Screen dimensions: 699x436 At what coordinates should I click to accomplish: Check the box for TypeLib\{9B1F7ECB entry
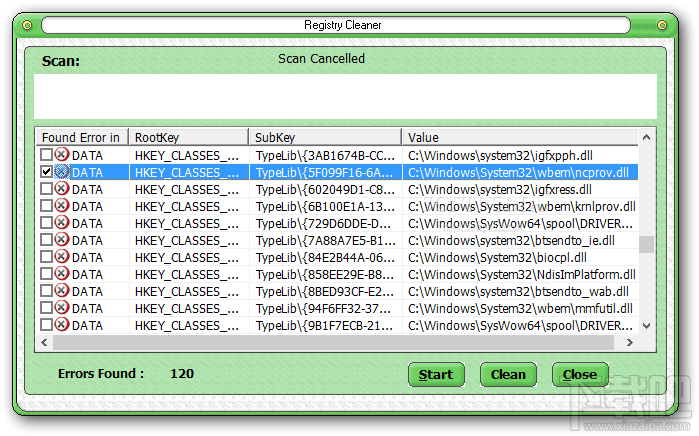click(x=46, y=324)
